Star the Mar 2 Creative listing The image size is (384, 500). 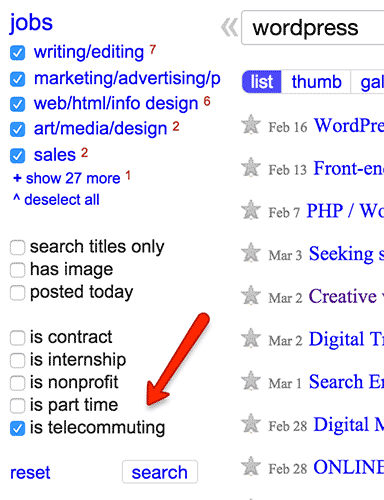[251, 295]
